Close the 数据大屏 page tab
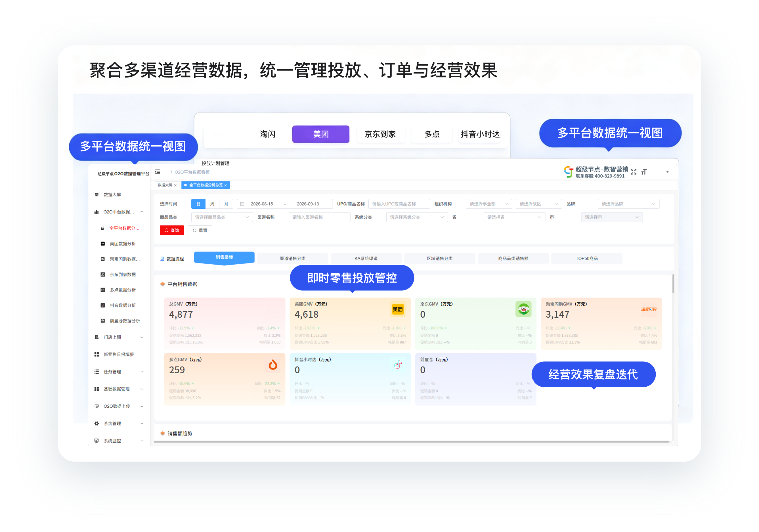 tap(175, 185)
